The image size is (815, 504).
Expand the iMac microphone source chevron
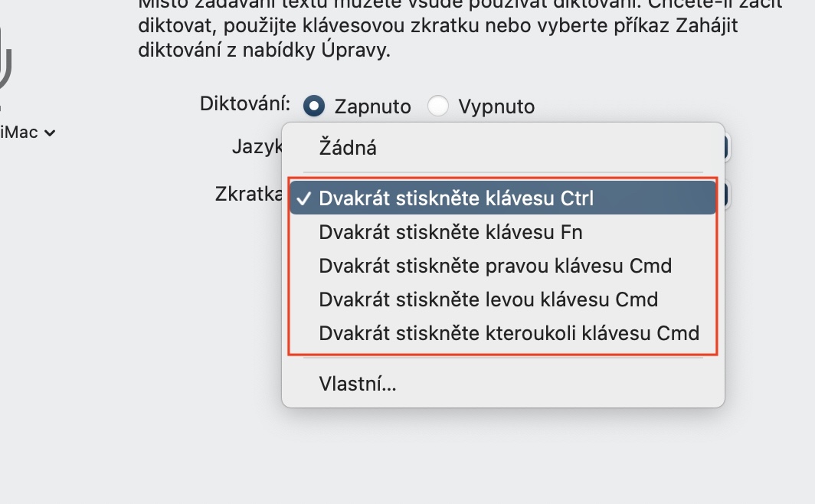tap(50, 133)
